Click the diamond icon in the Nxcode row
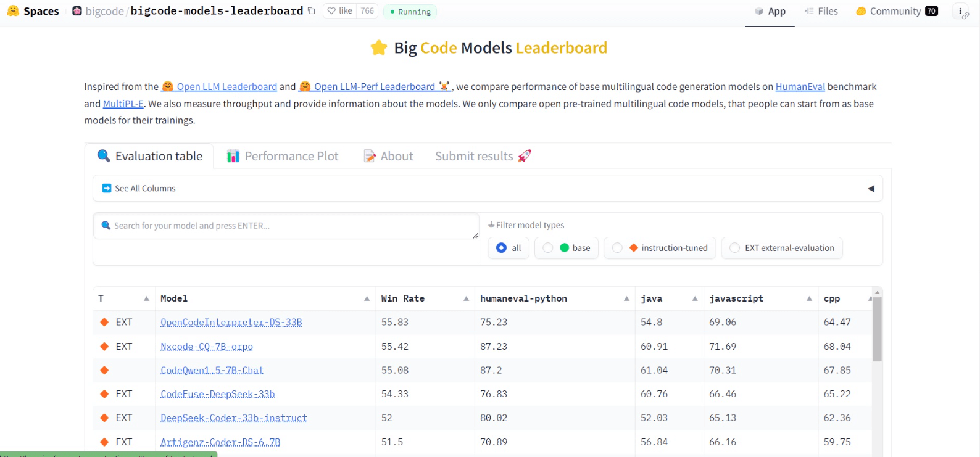The image size is (980, 457). (x=104, y=346)
